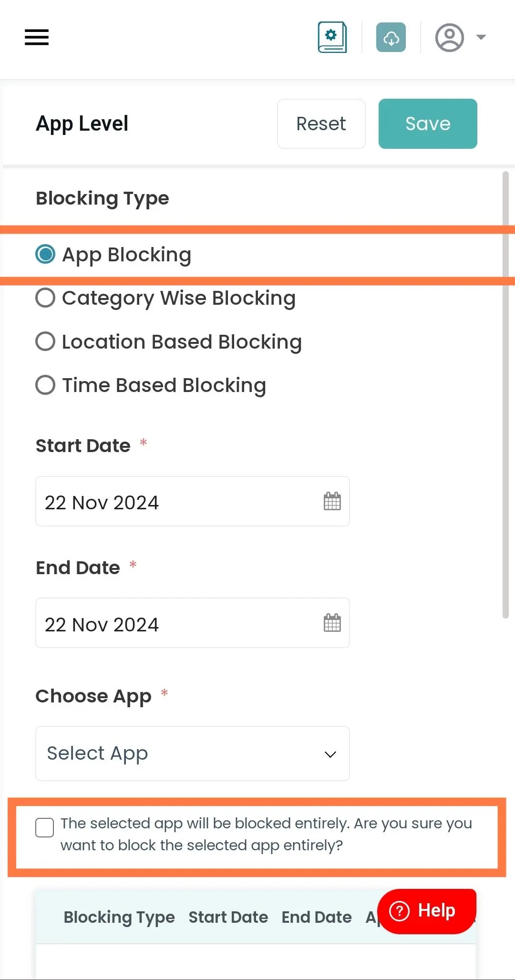Sort by Blocking Type column header
This screenshot has width=515, height=980.
[119, 917]
